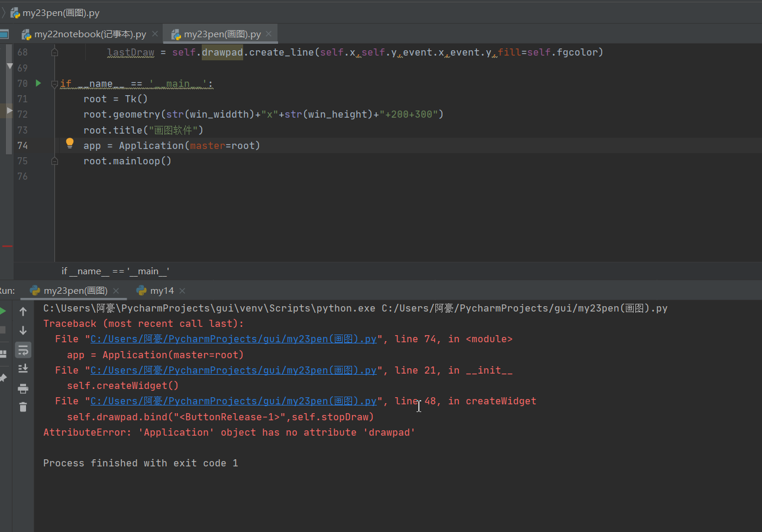
Task: Close the my23pen(画图).py editor tab
Action: [270, 34]
